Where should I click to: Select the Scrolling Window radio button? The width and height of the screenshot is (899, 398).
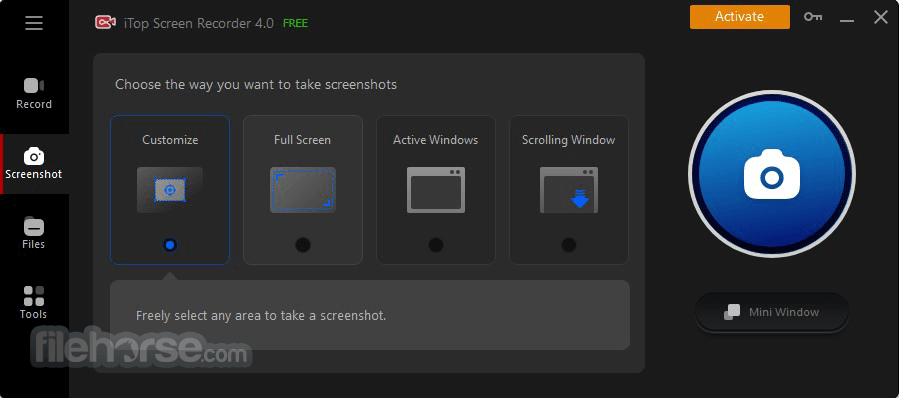click(569, 245)
